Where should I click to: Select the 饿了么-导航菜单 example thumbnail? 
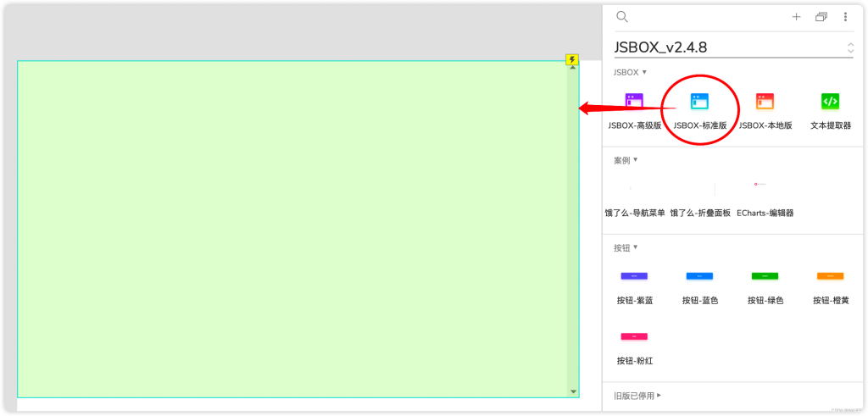pos(634,190)
